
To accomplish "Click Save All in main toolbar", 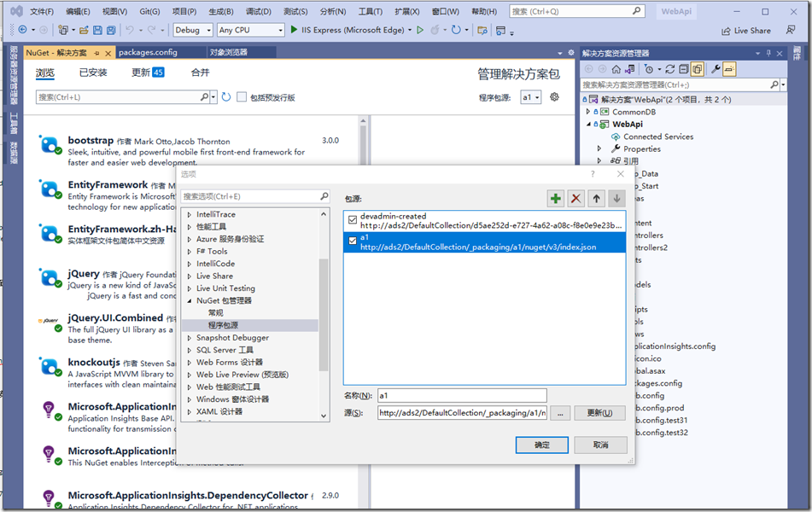I will [111, 30].
